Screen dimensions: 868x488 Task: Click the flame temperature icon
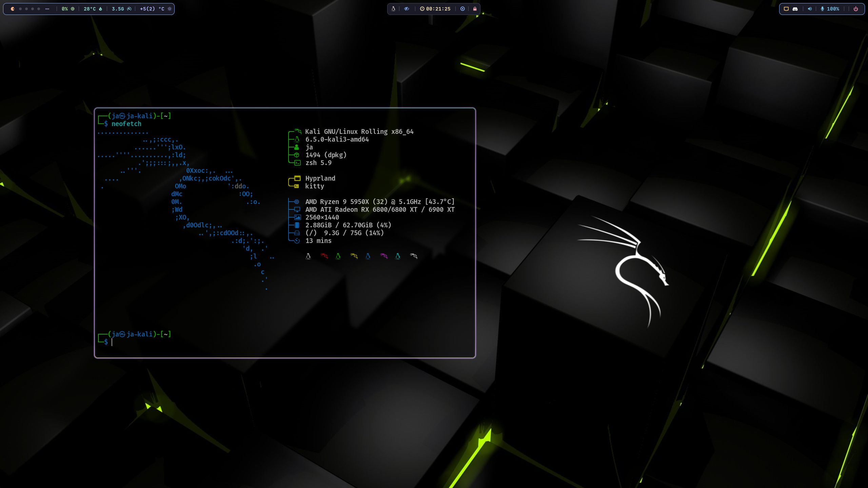pyautogui.click(x=100, y=9)
